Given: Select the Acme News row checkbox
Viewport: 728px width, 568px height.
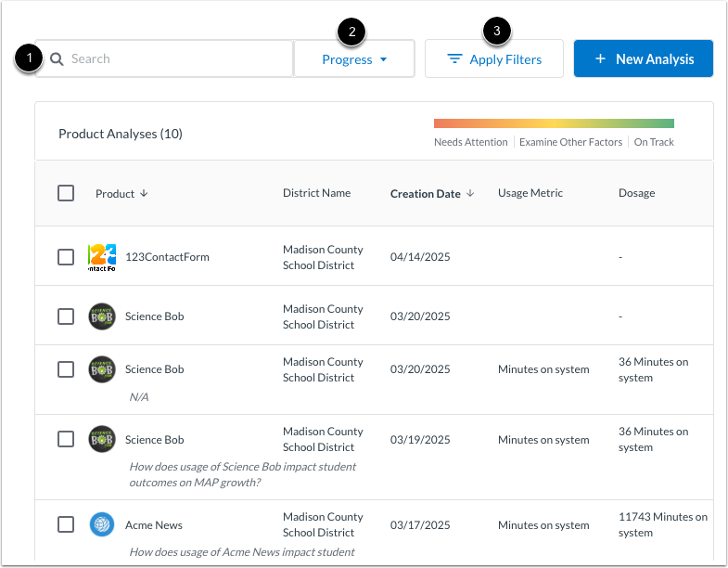Looking at the screenshot, I should tap(66, 524).
